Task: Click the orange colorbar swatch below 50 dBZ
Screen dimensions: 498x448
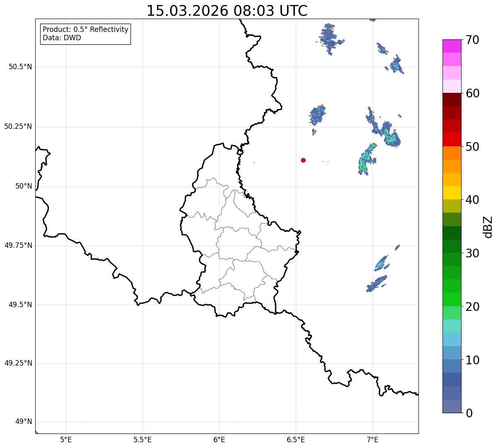Action: tap(452, 153)
